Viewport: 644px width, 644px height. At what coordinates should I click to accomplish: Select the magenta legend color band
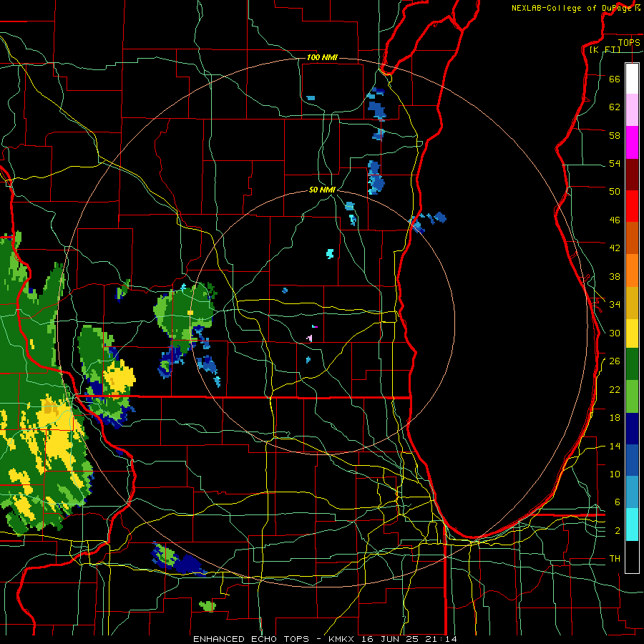[632, 142]
